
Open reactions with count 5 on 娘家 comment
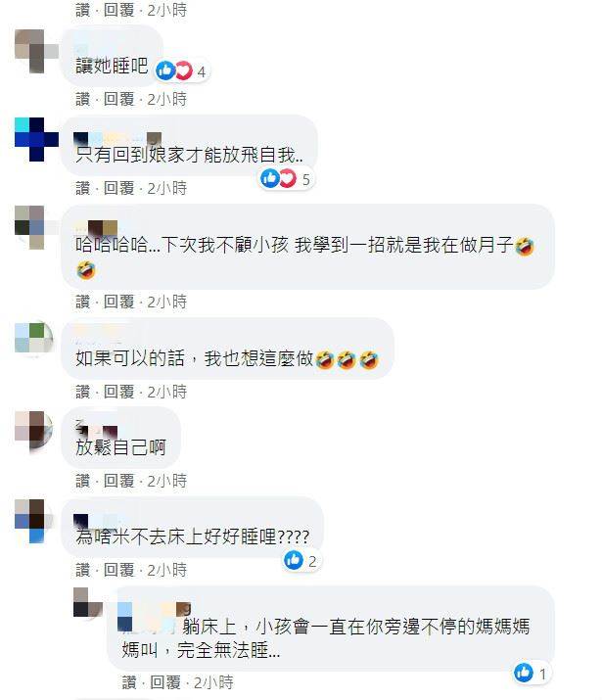[x=286, y=178]
